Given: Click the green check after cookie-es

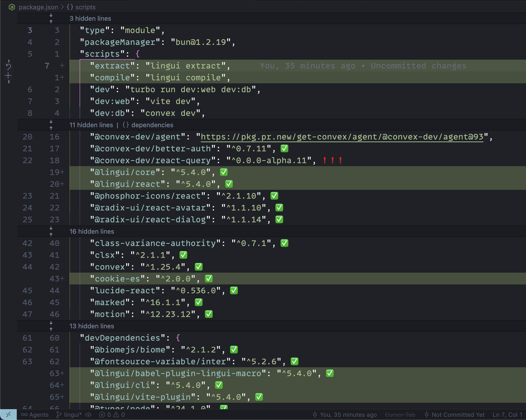Looking at the screenshot, I should pos(209,279).
